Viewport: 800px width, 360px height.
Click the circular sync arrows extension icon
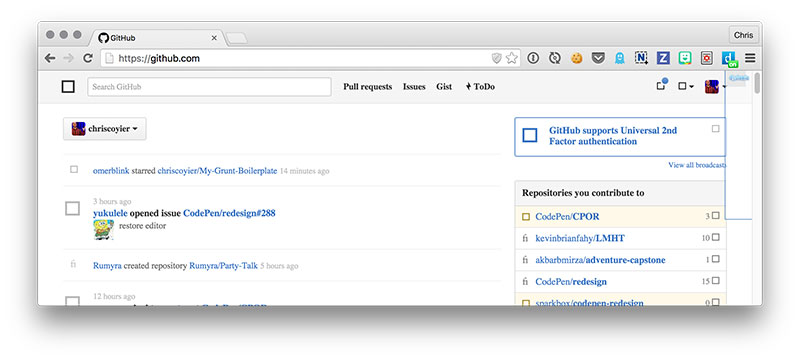pyautogui.click(x=555, y=58)
